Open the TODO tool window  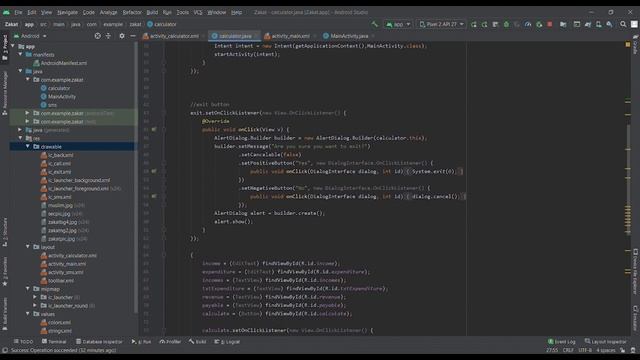coord(23,342)
